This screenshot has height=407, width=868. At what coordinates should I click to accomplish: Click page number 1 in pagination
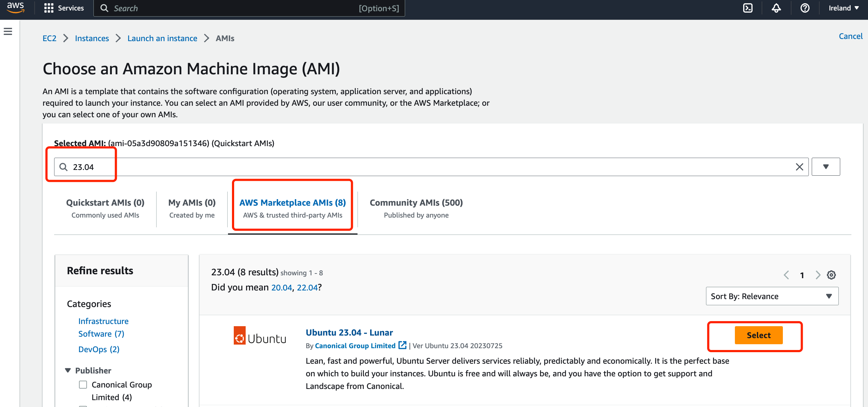tap(802, 275)
